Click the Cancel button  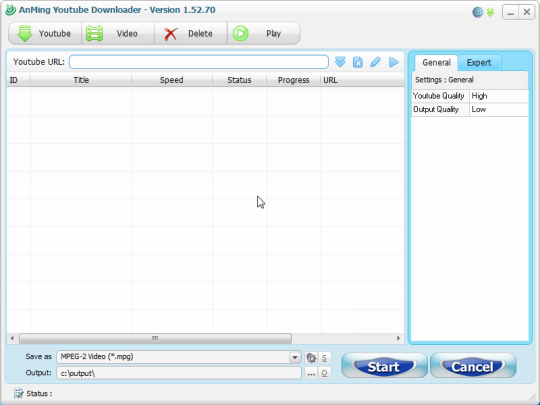[473, 366]
